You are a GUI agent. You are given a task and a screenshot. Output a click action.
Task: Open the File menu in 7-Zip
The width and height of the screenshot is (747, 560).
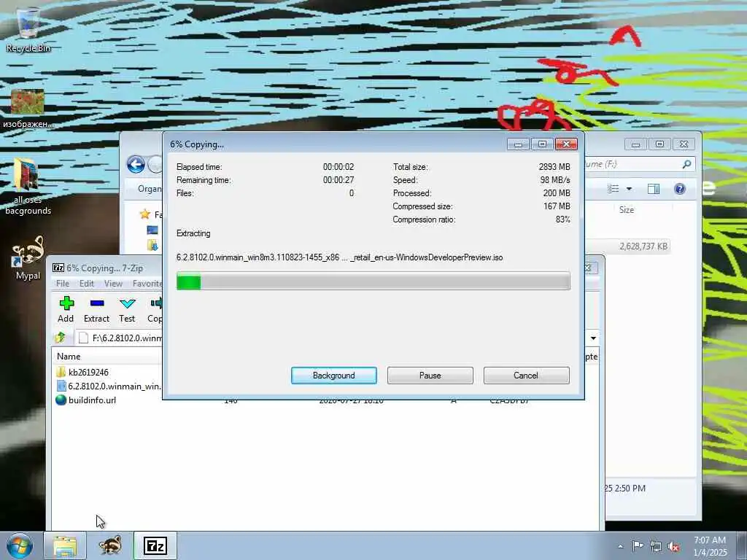click(x=63, y=284)
